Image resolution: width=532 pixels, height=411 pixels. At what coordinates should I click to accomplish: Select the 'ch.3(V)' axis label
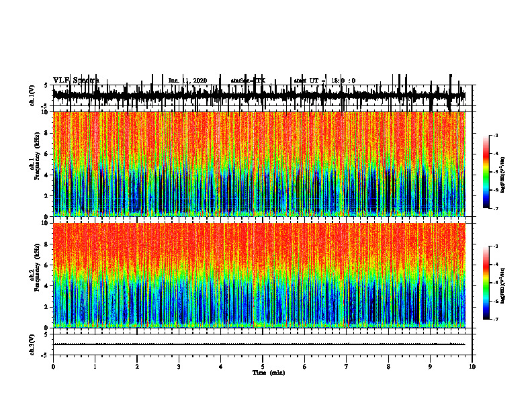[32, 345]
